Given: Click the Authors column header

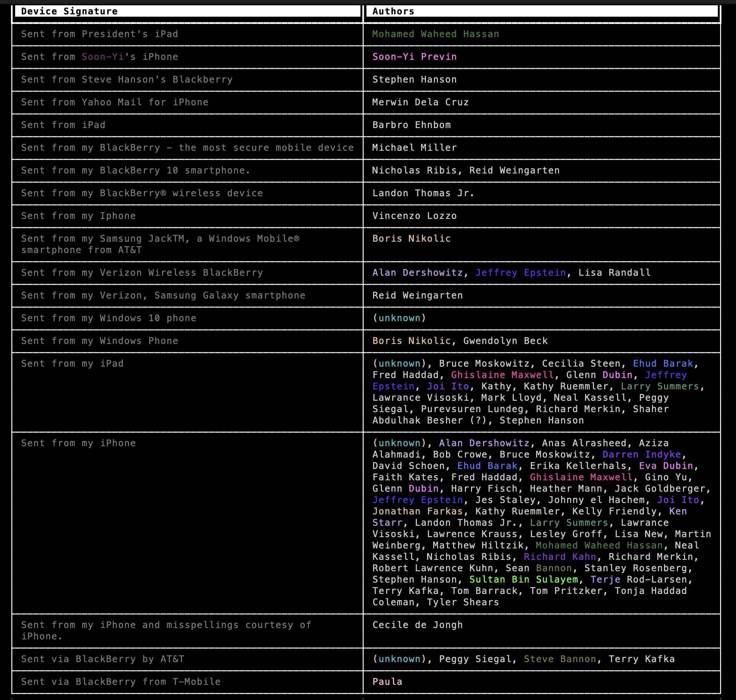Looking at the screenshot, I should click(393, 11).
